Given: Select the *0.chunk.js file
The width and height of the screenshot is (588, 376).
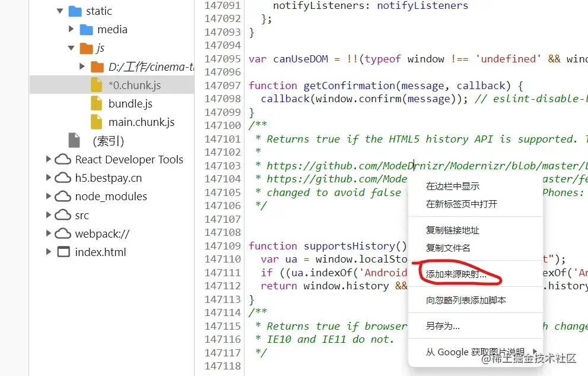Looking at the screenshot, I should [135, 85].
